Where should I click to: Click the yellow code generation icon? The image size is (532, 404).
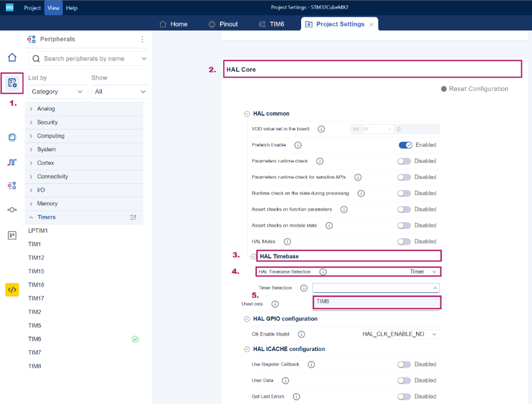[x=12, y=289]
